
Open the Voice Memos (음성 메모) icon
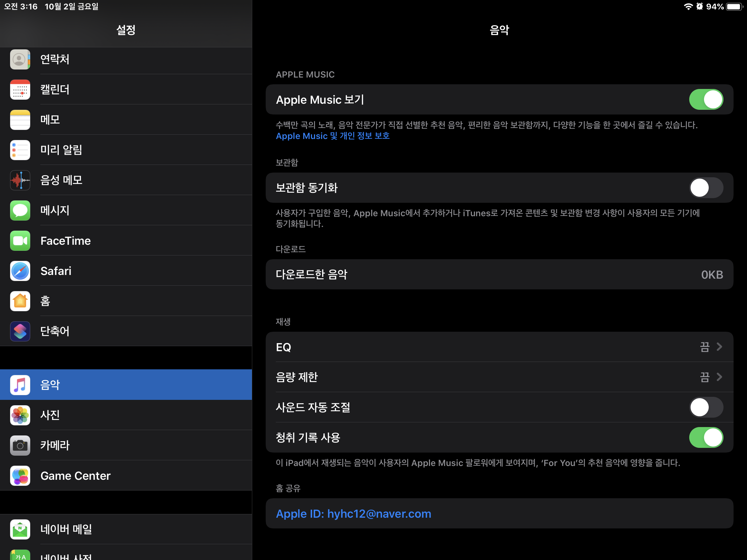20,180
